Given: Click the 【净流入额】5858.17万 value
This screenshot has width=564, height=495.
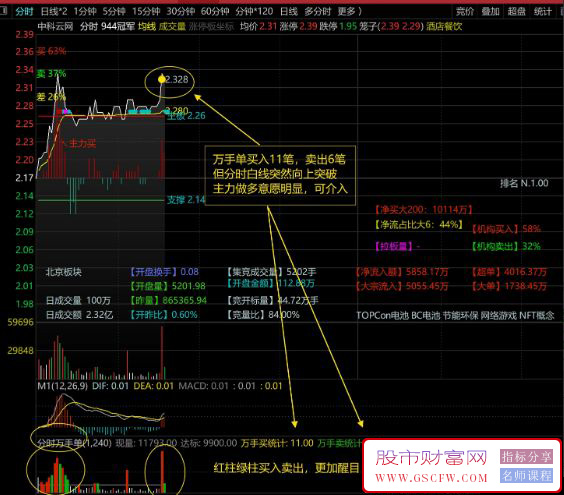Looking at the screenshot, I should pyautogui.click(x=401, y=272).
